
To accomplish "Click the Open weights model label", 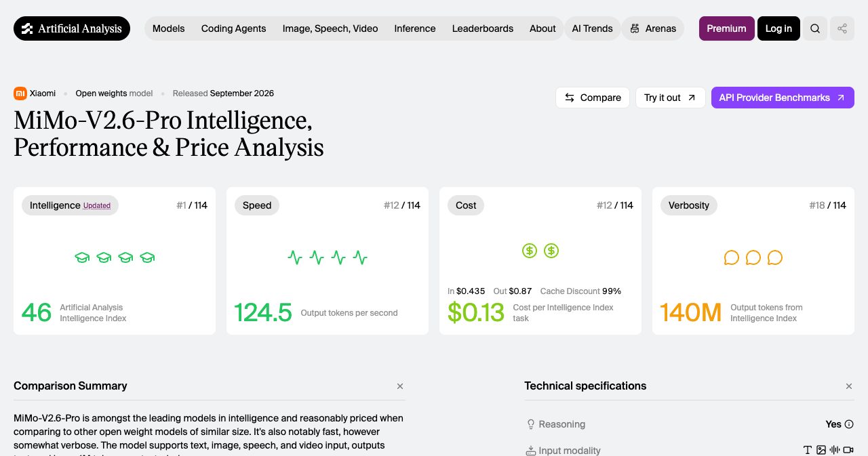I will 114,94.
